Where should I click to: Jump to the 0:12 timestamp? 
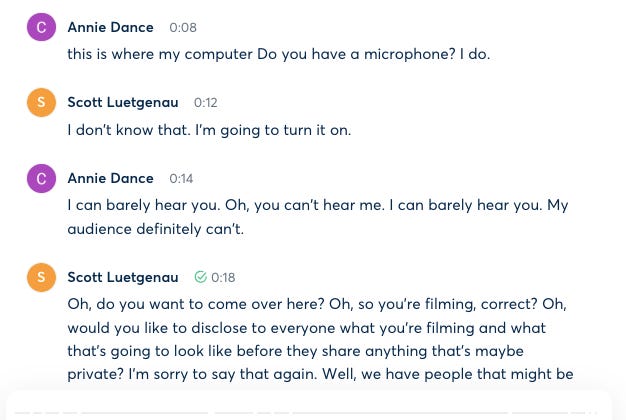[x=206, y=102]
